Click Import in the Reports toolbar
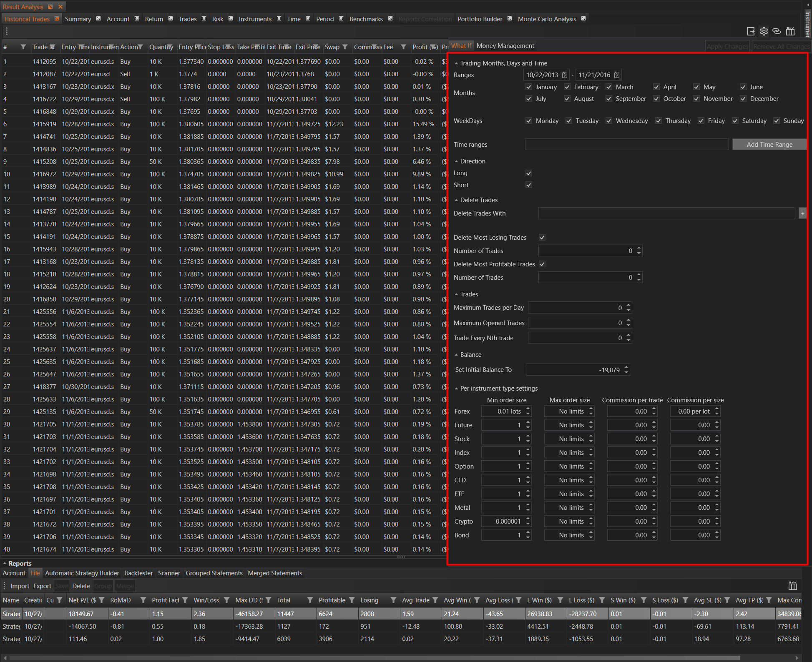Image resolution: width=812 pixels, height=662 pixels. [20, 586]
